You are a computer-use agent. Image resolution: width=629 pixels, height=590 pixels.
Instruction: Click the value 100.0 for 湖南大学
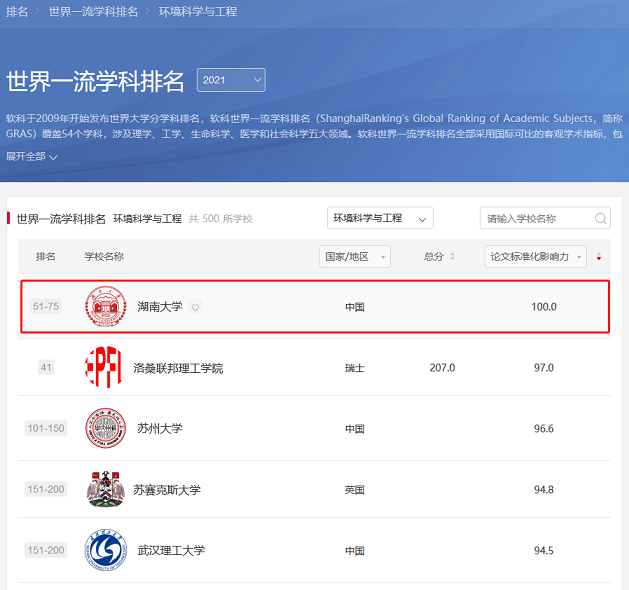[x=544, y=307]
